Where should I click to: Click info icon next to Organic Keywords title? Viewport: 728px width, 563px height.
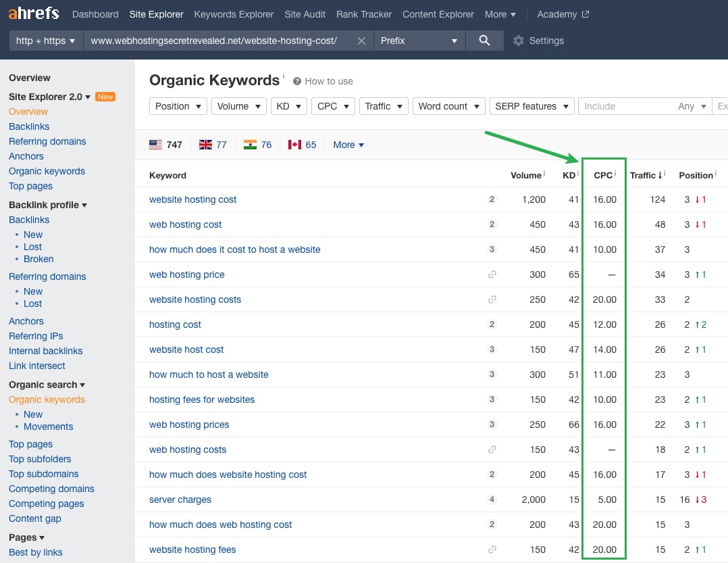(x=284, y=75)
